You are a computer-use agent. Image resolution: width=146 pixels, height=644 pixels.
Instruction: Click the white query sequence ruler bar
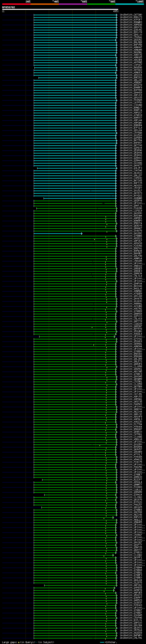coord(60,10)
